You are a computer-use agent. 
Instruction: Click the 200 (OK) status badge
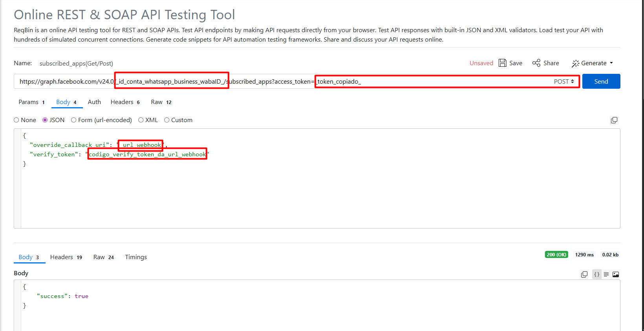point(556,255)
